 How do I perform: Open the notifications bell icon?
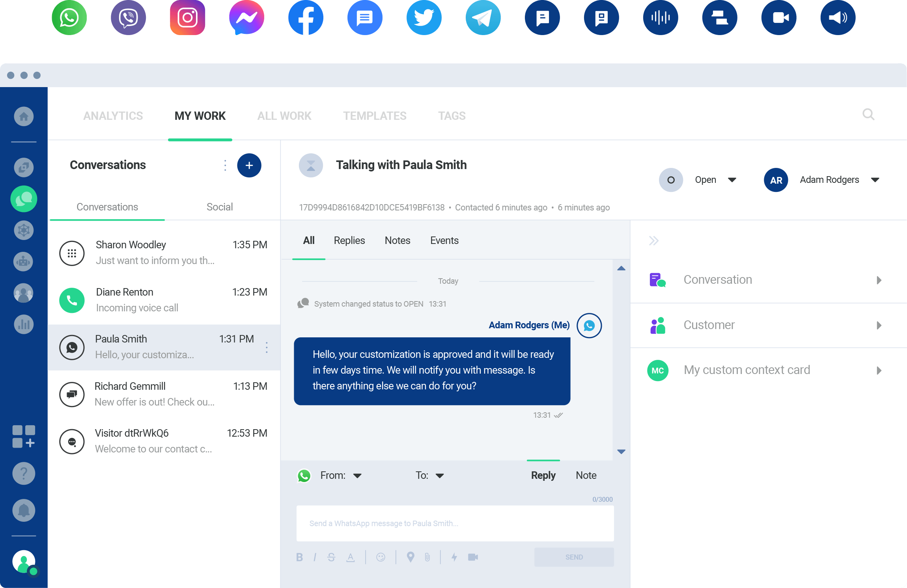click(x=24, y=510)
